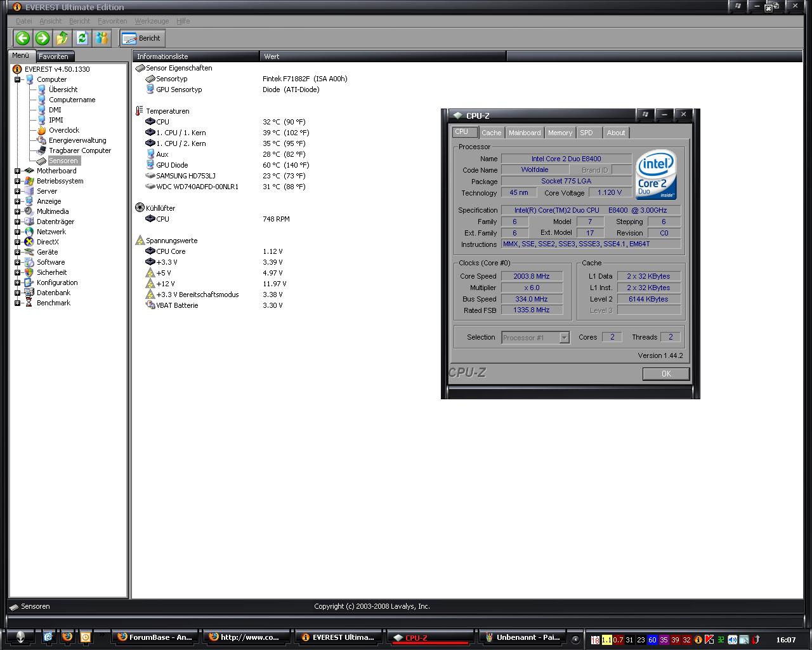Open the Bericht menu in menu bar
The height and width of the screenshot is (650, 812).
pos(80,21)
